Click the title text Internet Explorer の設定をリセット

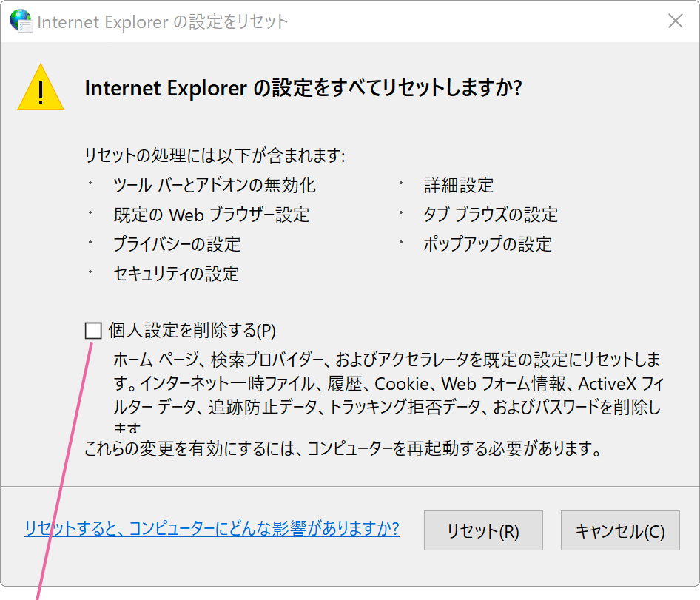coord(163,22)
